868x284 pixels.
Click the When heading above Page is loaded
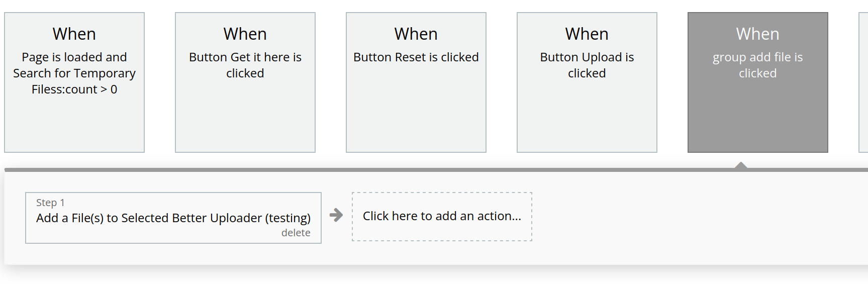tap(74, 34)
